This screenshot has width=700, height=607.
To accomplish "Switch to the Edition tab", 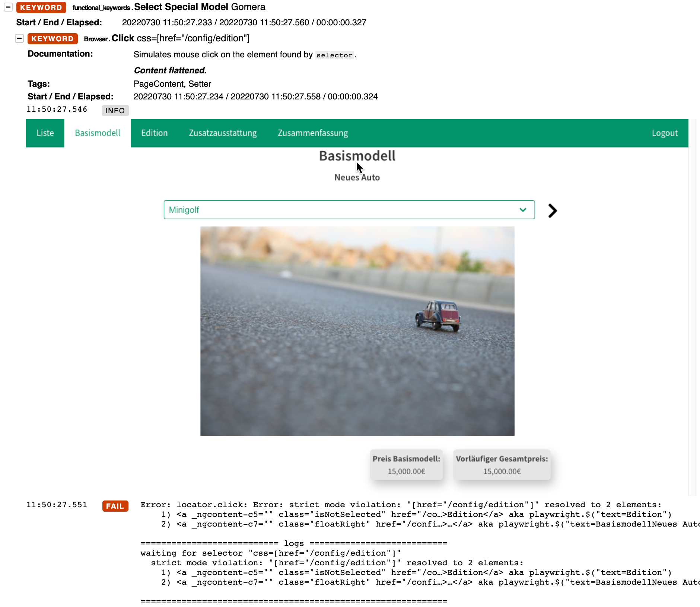I will (x=154, y=133).
